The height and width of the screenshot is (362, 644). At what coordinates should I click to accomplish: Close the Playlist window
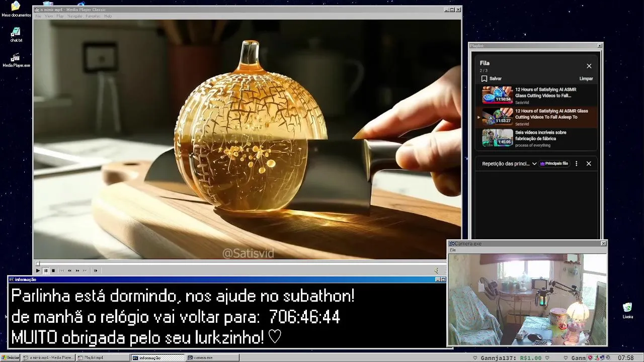[599, 46]
